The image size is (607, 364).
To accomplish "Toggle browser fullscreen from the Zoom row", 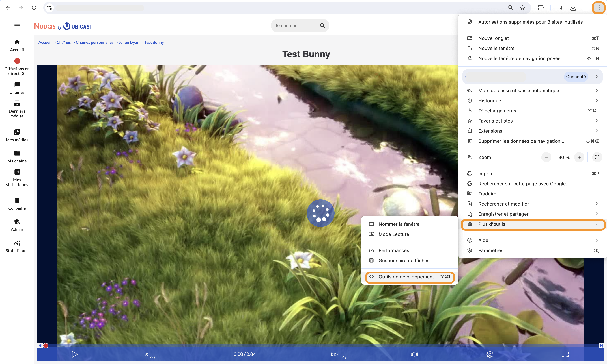I will click(x=597, y=157).
